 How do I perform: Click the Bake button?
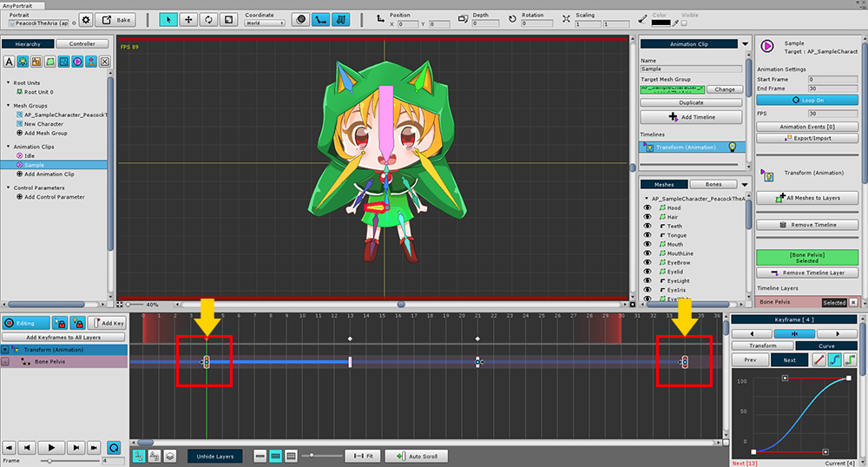click(116, 21)
